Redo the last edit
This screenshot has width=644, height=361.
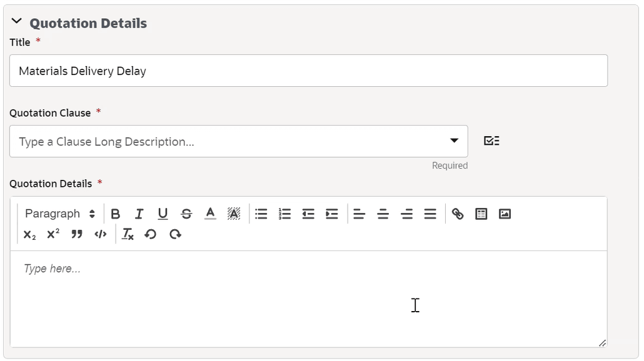point(175,234)
